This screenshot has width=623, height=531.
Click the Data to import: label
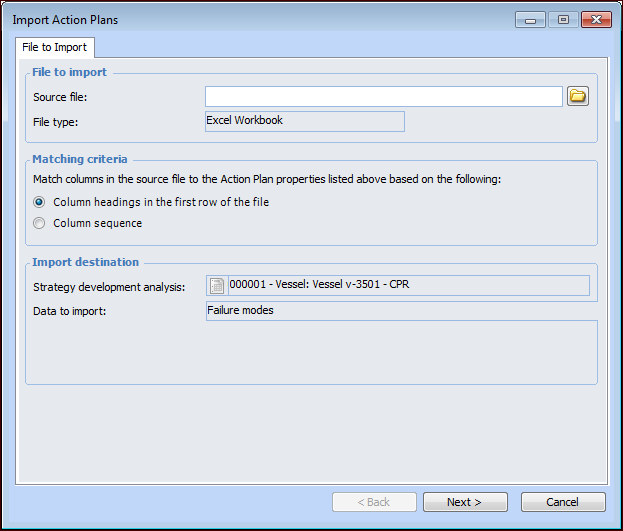pyautogui.click(x=70, y=311)
